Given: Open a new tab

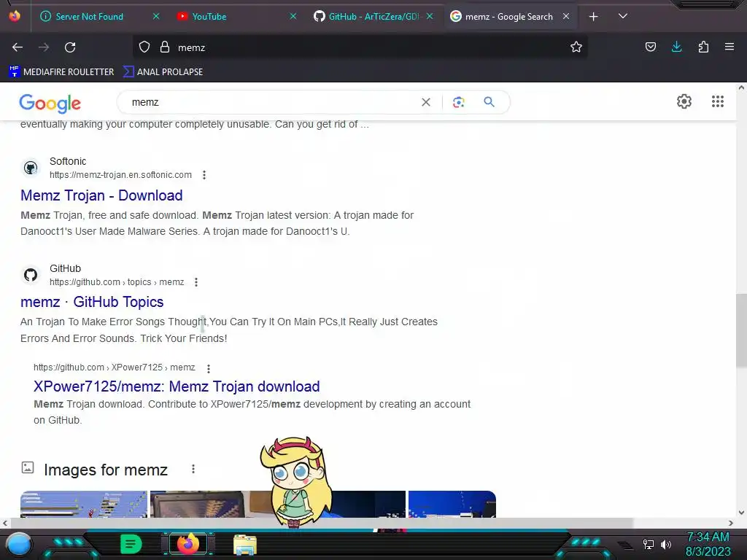Looking at the screenshot, I should tap(593, 17).
